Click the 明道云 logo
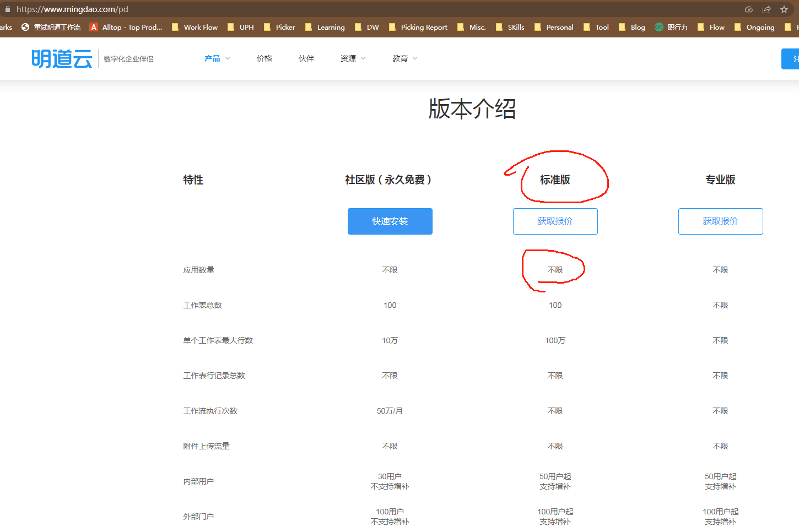This screenshot has height=532, width=799. (62, 58)
